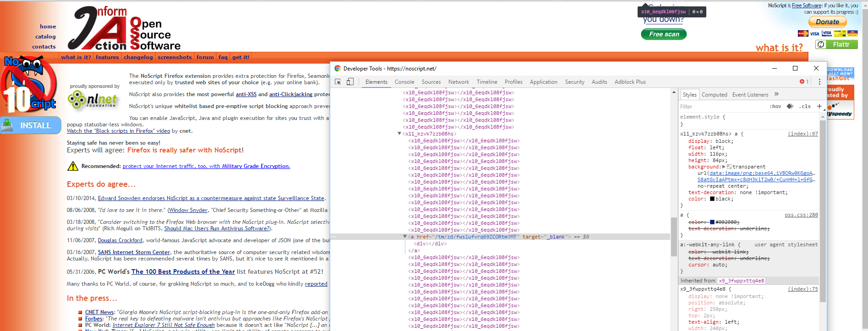The image size is (868, 331).
Task: Click the features nav item
Action: point(107,57)
